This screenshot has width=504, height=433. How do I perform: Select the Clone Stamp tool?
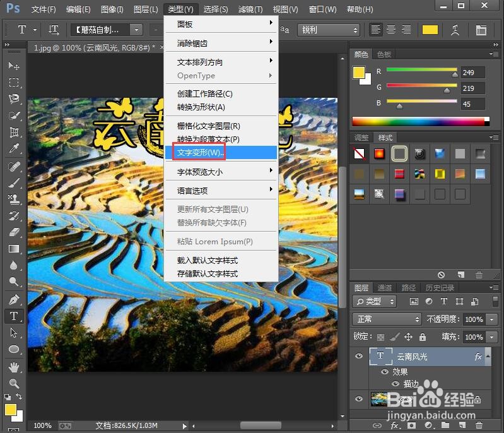(13, 199)
